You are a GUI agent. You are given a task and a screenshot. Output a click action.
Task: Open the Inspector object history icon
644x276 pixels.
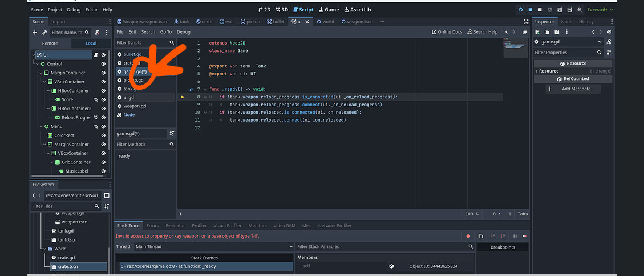tap(609, 31)
